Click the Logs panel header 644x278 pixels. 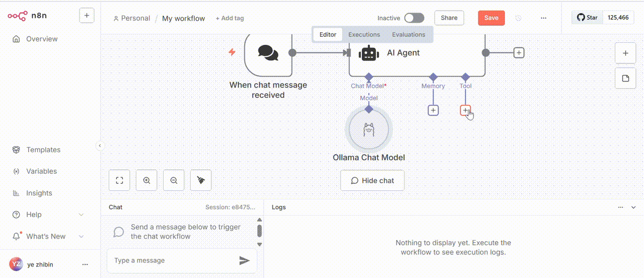click(279, 207)
